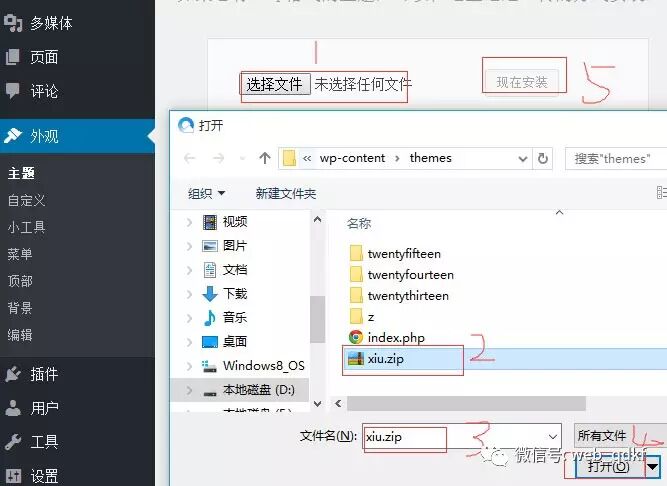Expand the 本地磁盘 (D:) tree node
This screenshot has width=667, height=486.
coord(189,390)
